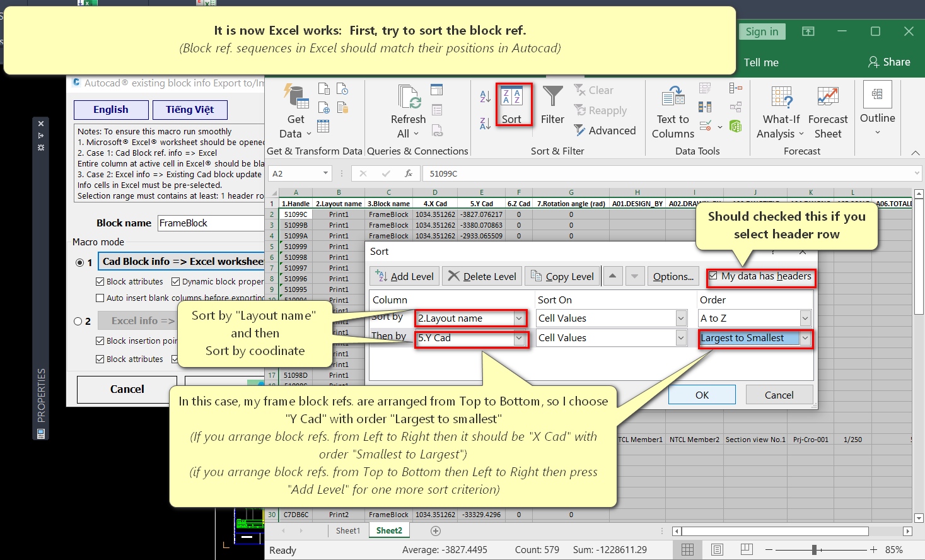Open 'Largest to Smallest' order dropdown
Image resolution: width=925 pixels, height=560 pixels.
805,338
